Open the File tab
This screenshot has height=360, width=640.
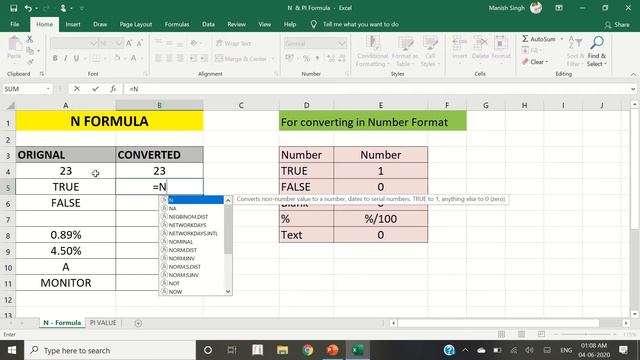(x=15, y=24)
